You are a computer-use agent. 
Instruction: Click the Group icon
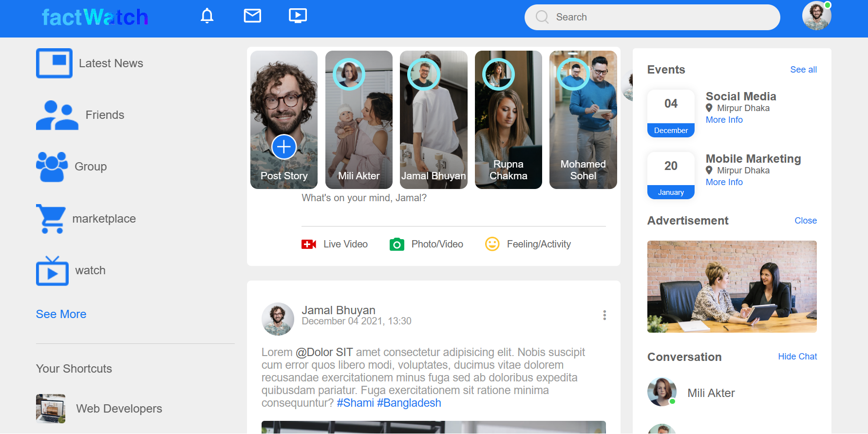[52, 167]
